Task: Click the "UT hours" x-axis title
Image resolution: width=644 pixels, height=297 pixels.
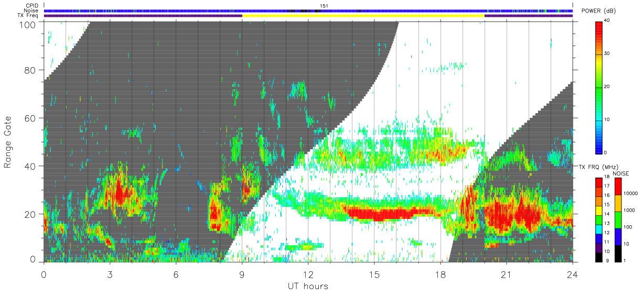Action: pyautogui.click(x=308, y=286)
